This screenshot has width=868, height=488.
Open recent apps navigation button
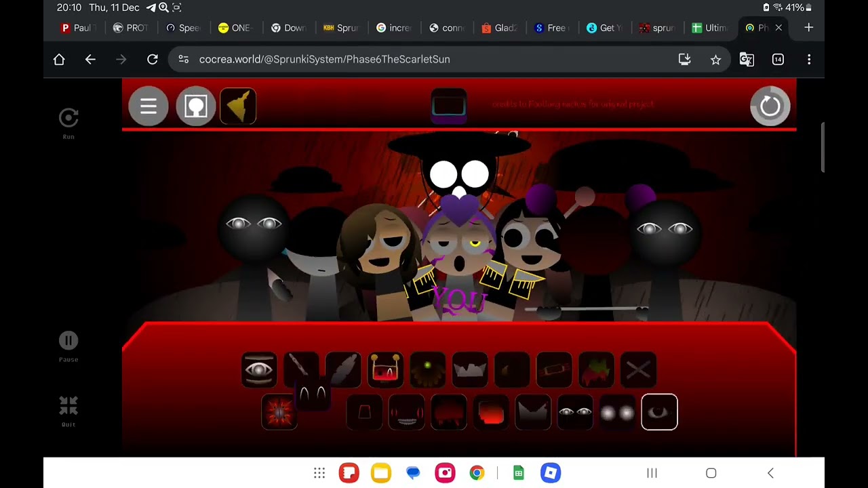(x=652, y=473)
